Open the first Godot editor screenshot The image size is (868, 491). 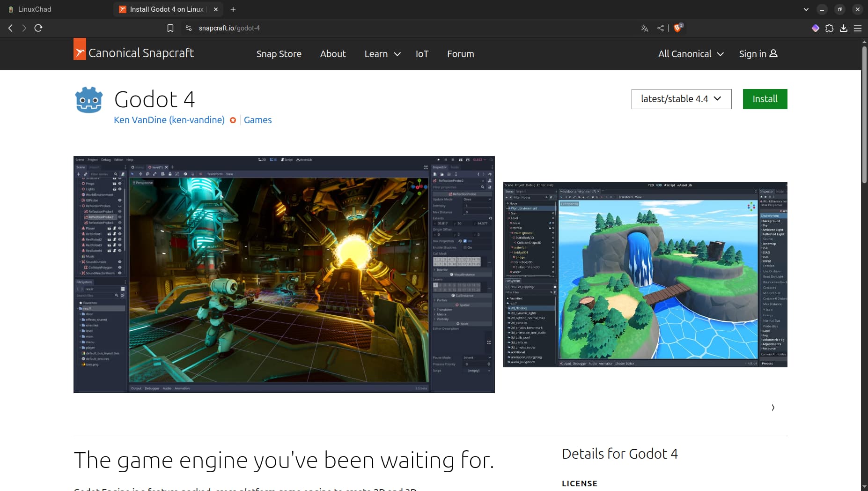pos(284,274)
